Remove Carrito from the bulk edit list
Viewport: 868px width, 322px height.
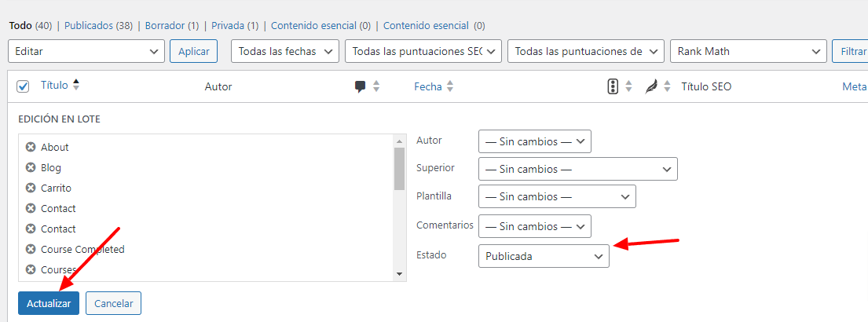pyautogui.click(x=31, y=188)
